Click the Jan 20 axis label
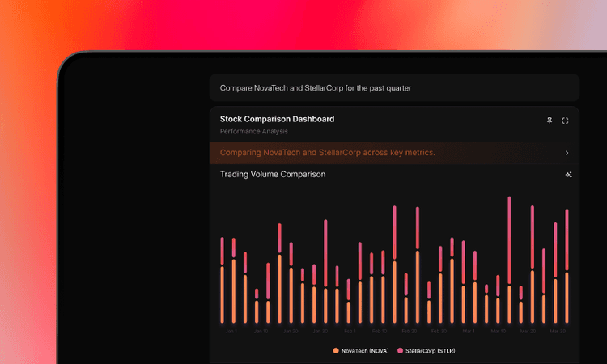Image resolution: width=607 pixels, height=364 pixels. point(291,331)
